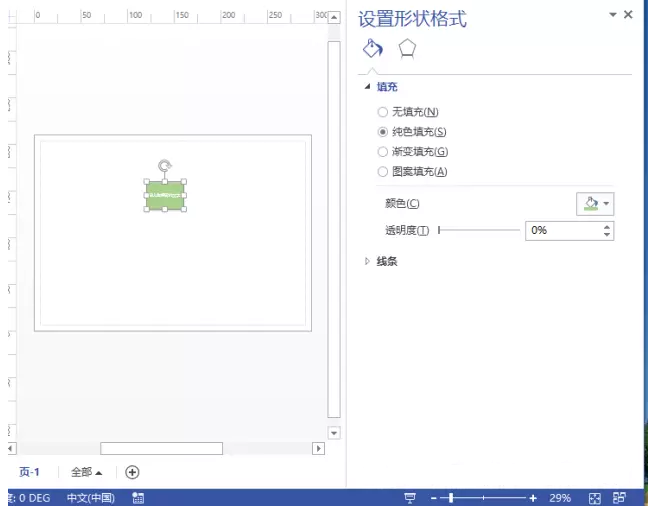Click the 透明度 transparency slider track
Viewport: 649px width, 513px height.
click(x=478, y=230)
